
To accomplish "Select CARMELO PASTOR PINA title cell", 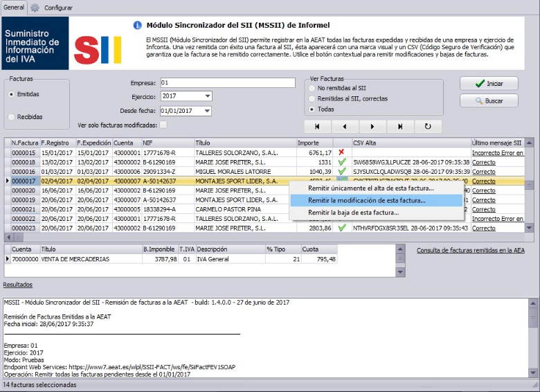I will pos(246,209).
